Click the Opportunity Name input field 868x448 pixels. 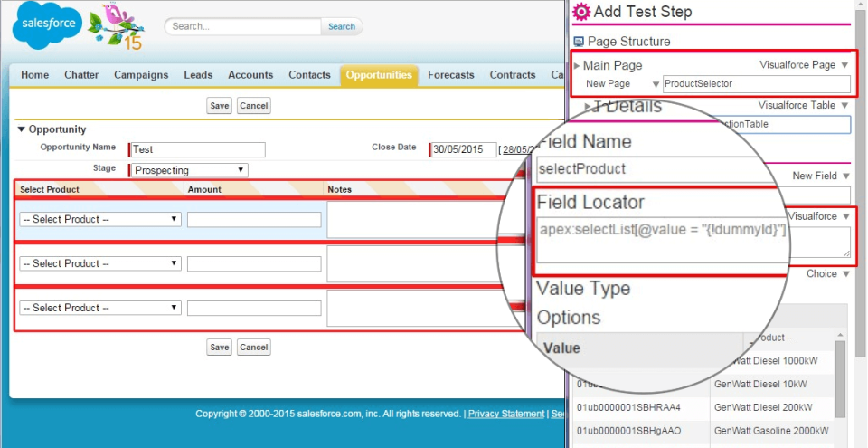pyautogui.click(x=198, y=150)
